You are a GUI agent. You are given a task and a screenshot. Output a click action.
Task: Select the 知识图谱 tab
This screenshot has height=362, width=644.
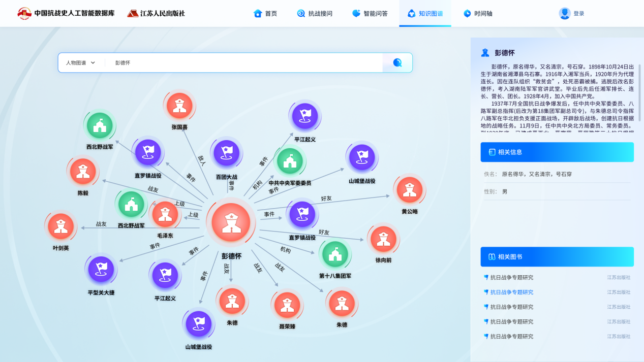[x=425, y=14]
